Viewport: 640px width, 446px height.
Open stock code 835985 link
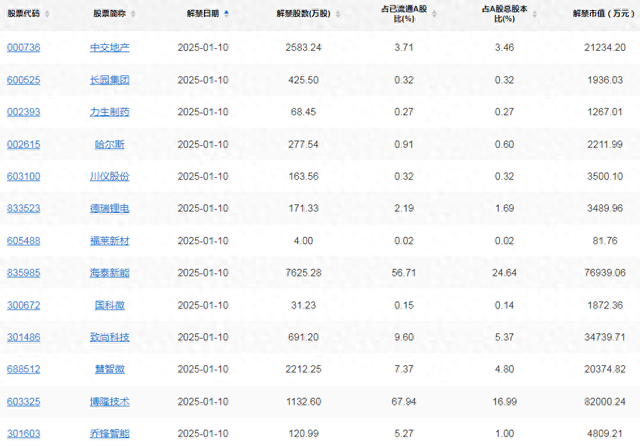tap(24, 273)
